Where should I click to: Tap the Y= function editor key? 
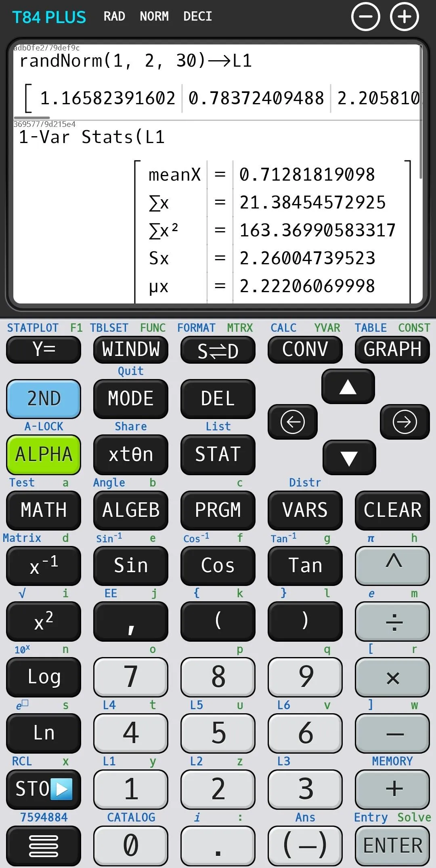[44, 350]
